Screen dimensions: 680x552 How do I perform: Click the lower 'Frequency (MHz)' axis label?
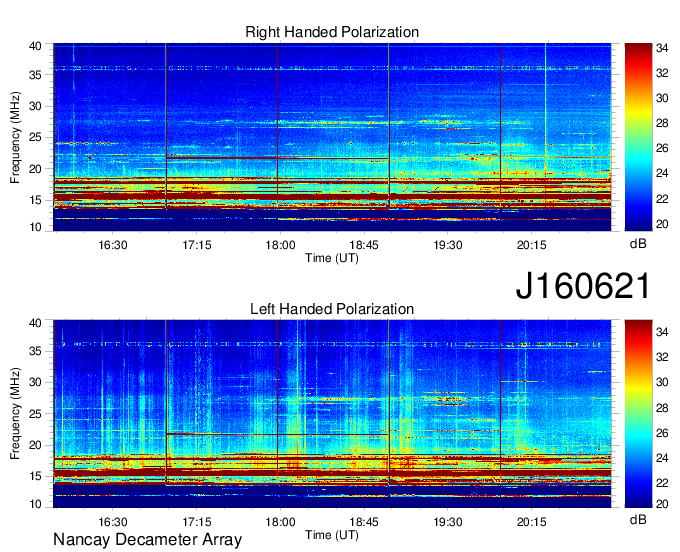[15, 414]
